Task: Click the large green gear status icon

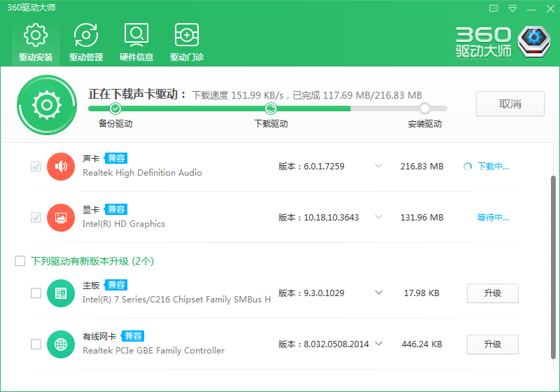Action: point(47,104)
